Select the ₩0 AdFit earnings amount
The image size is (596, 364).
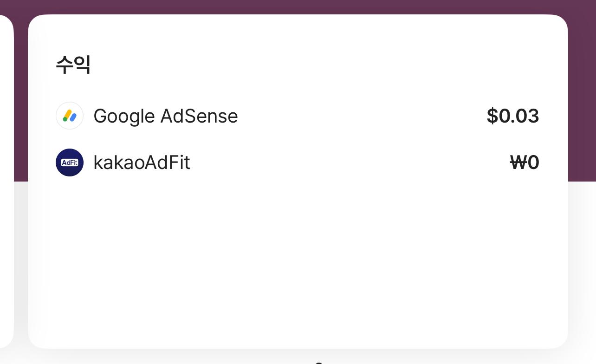(x=525, y=162)
